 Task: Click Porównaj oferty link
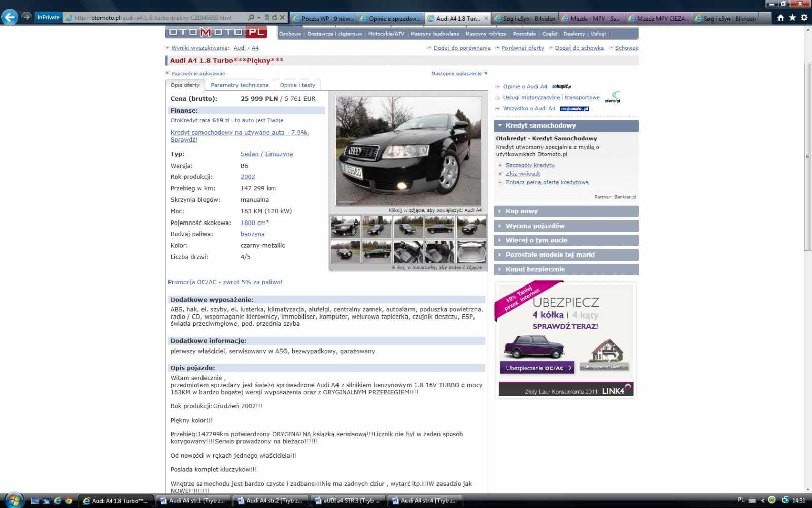(523, 48)
